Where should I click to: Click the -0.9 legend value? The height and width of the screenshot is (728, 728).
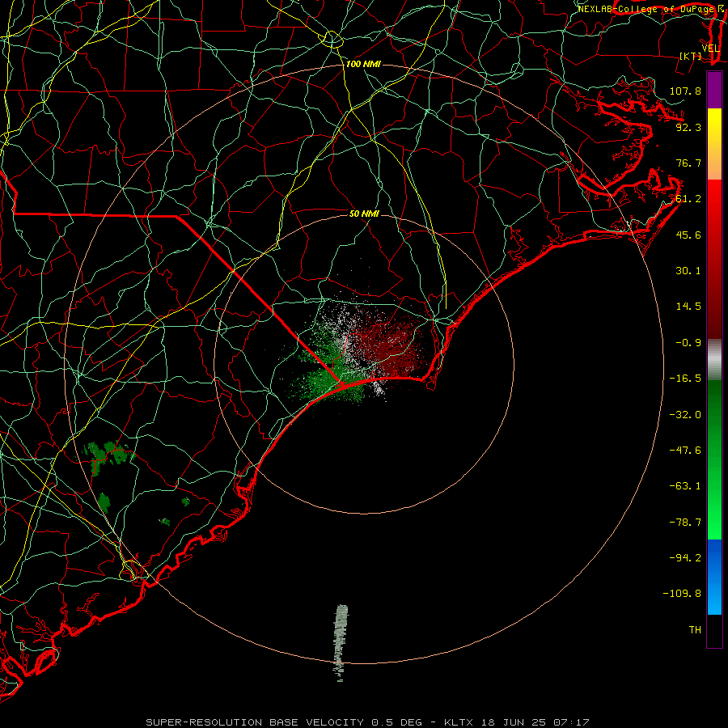click(688, 342)
